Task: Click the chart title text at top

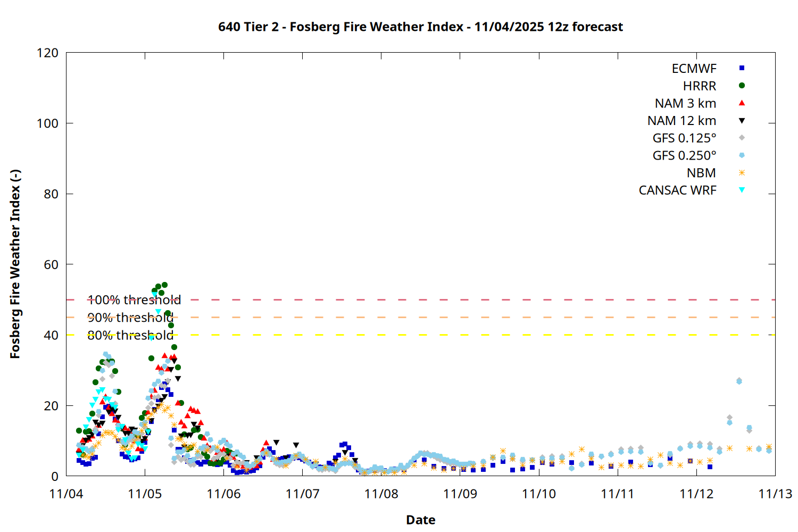Action: 420,27
